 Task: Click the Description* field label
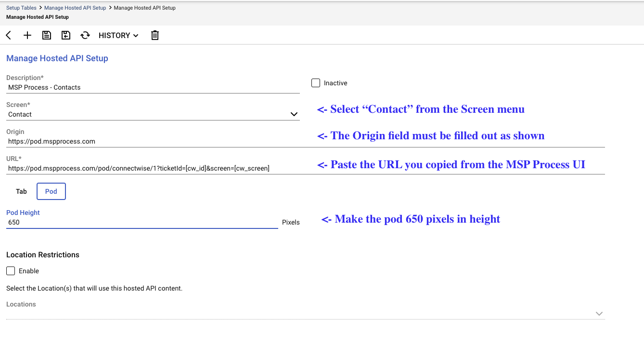25,78
